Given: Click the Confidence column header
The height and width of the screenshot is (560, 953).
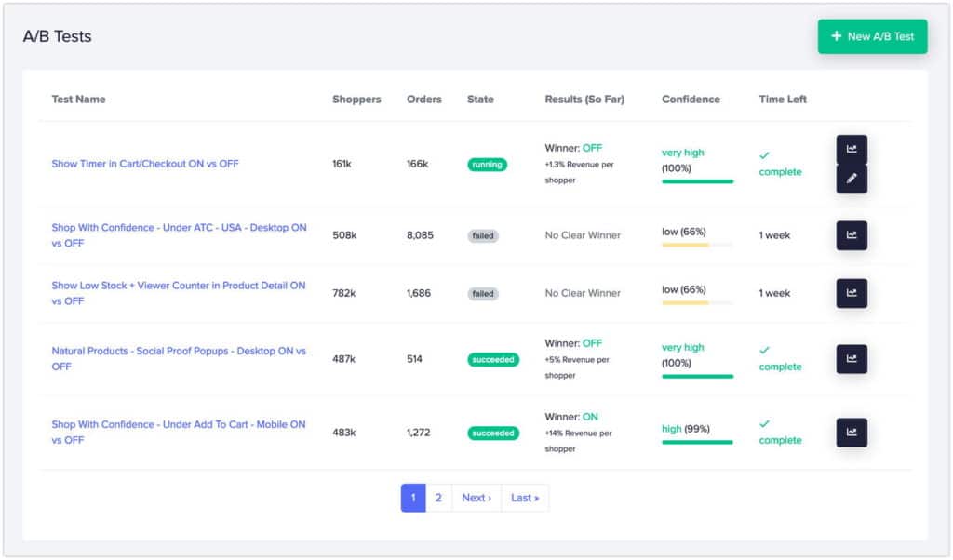Looking at the screenshot, I should (x=691, y=99).
